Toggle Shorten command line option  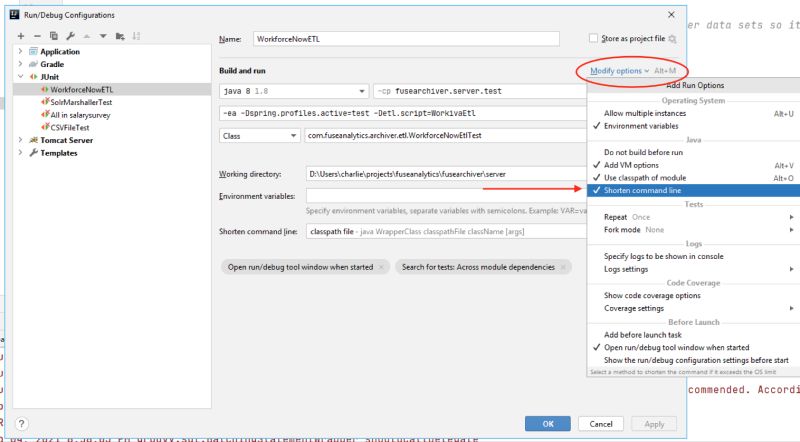693,190
